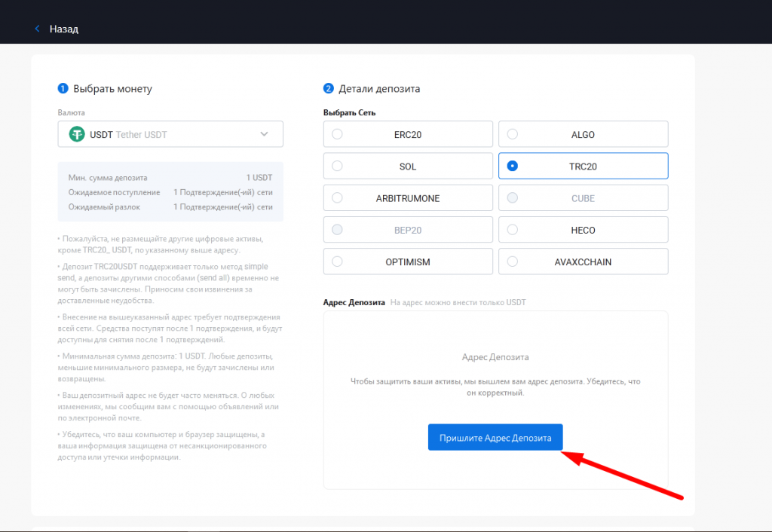This screenshot has width=772, height=532.
Task: Click the blue back chevron arrow
Action: click(37, 28)
